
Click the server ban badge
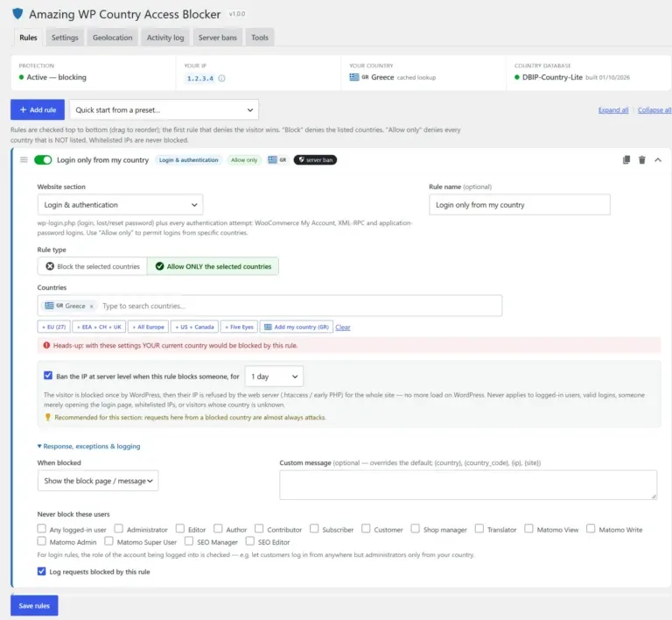315,160
